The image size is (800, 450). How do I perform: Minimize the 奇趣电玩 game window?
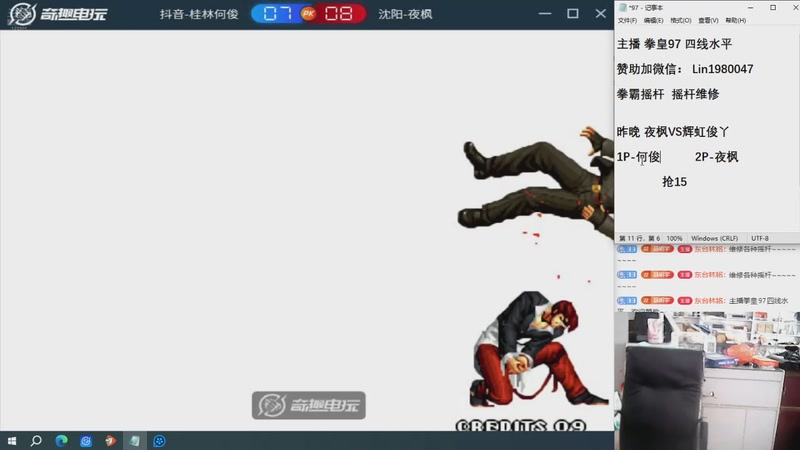[x=545, y=14]
